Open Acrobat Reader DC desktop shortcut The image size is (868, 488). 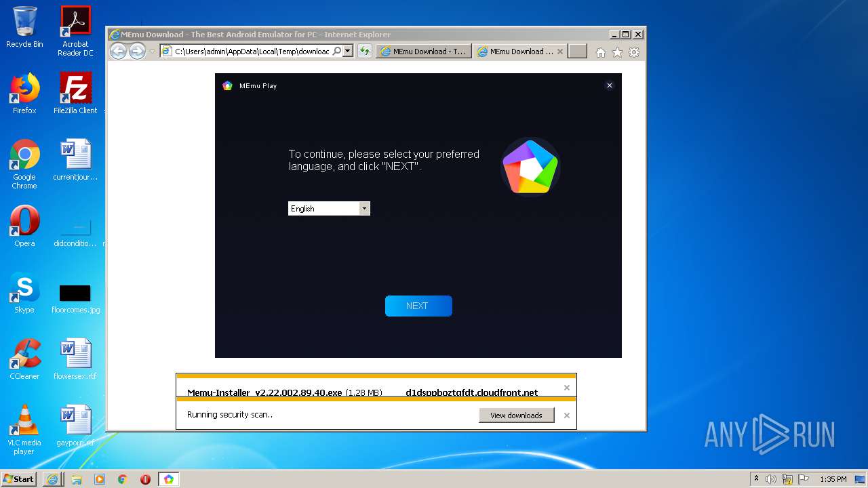(75, 31)
